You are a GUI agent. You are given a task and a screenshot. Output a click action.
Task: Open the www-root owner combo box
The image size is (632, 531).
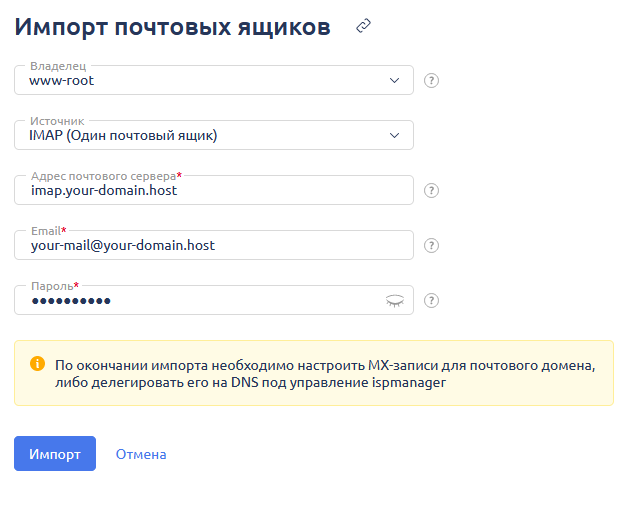[214, 80]
